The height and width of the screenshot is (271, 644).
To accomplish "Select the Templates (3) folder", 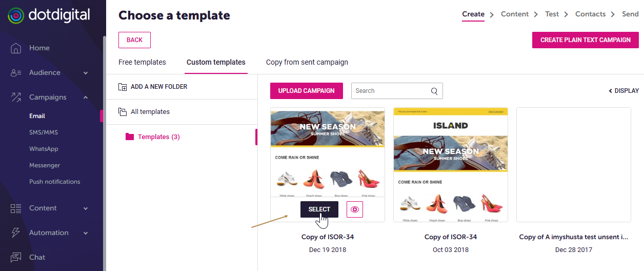I will [158, 137].
